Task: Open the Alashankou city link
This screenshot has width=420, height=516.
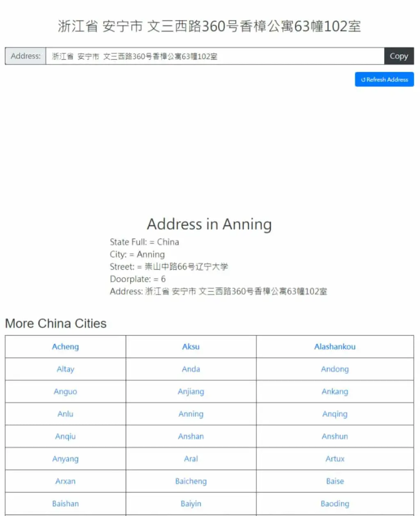Action: [x=335, y=347]
